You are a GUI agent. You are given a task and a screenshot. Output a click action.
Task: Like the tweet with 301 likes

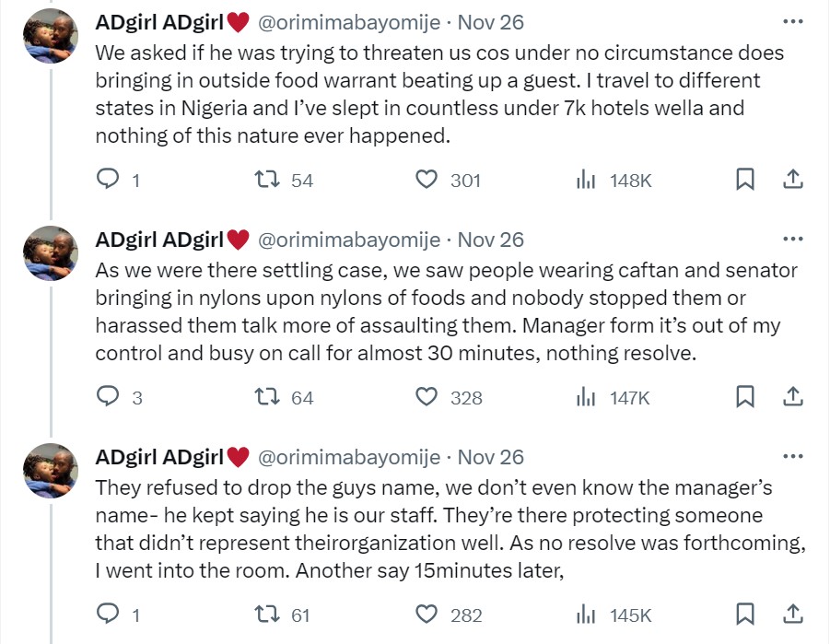click(427, 181)
